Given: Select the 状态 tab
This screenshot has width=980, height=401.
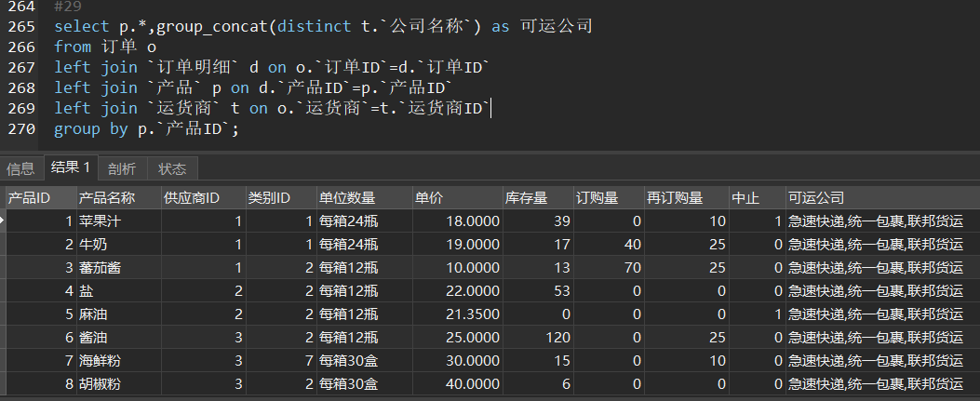Looking at the screenshot, I should coord(172,168).
